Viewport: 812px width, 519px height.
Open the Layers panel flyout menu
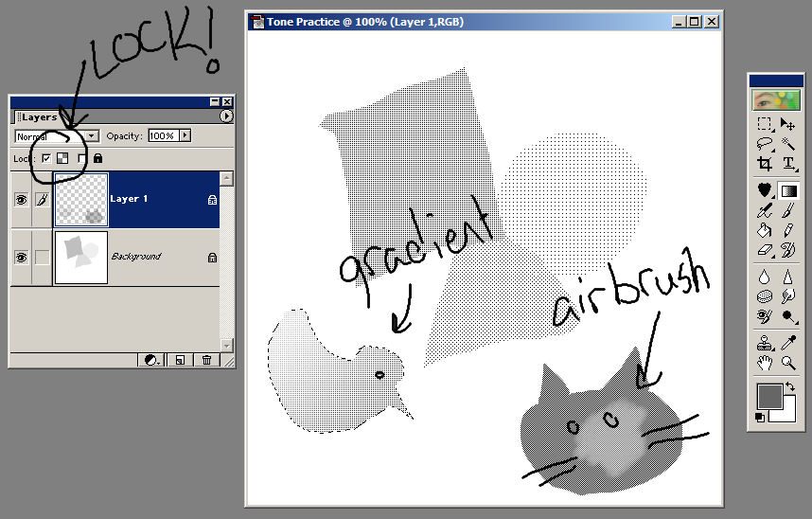tap(226, 116)
